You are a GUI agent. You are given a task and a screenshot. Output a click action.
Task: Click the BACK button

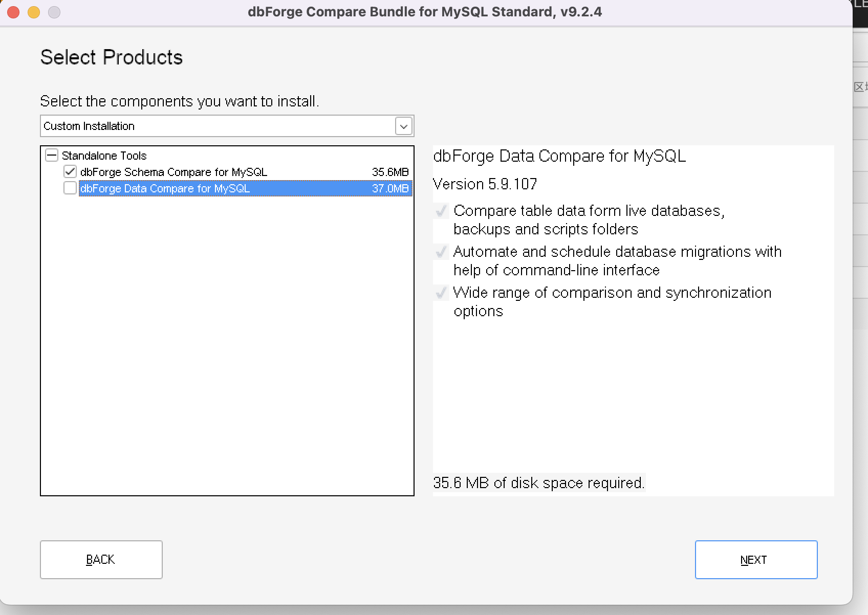coord(101,560)
